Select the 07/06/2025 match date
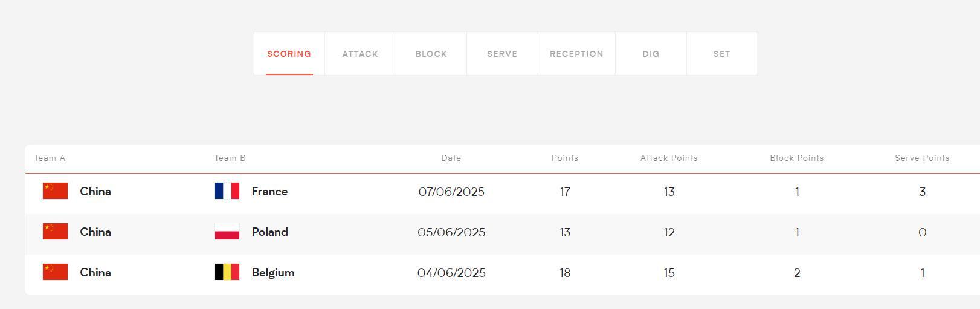The width and height of the screenshot is (980, 309). pyautogui.click(x=451, y=192)
